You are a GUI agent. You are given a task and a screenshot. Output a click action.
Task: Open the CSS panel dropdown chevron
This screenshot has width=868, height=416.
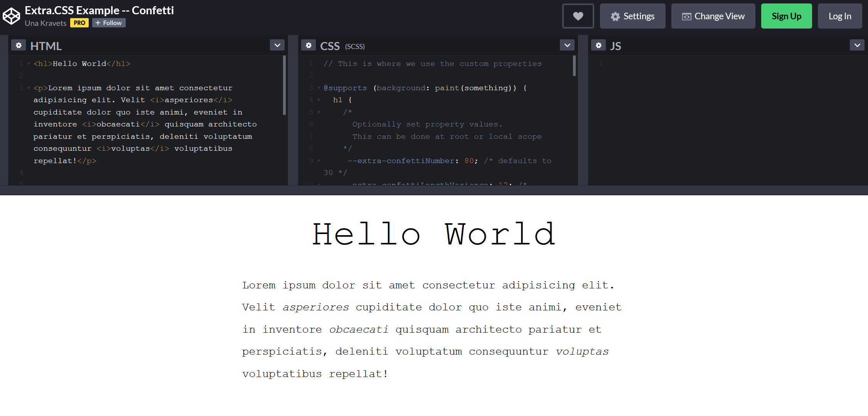[x=567, y=45]
